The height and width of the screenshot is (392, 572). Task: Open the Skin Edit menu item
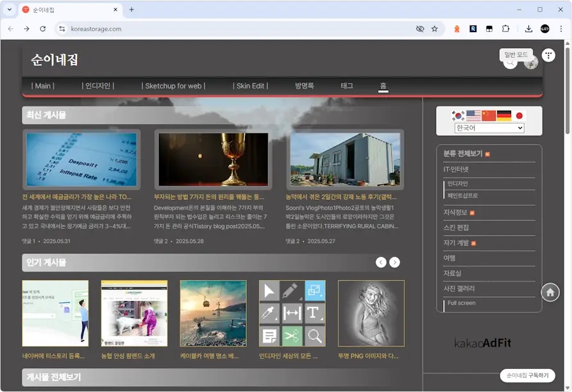[x=250, y=86]
